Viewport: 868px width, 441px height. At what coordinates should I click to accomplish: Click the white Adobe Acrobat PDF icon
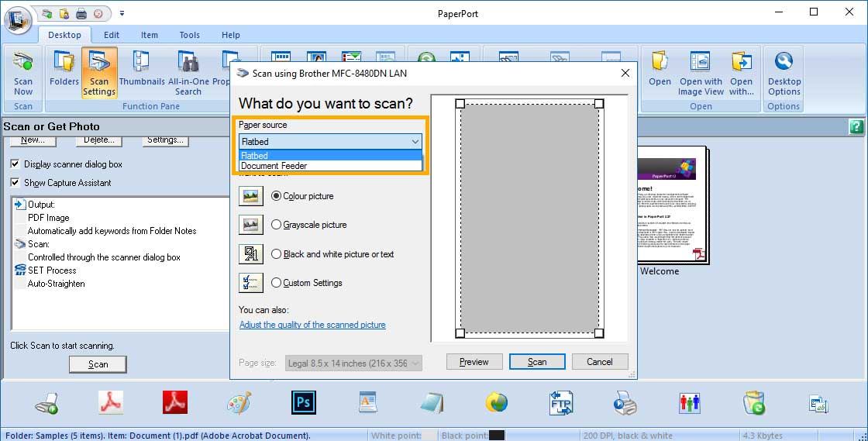pyautogui.click(x=111, y=403)
